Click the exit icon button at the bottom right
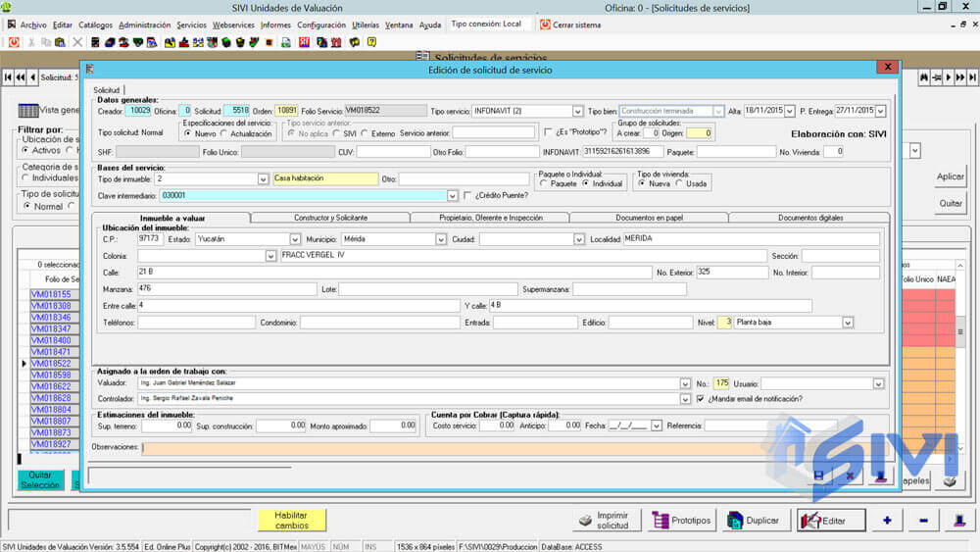The image size is (980, 552). pyautogui.click(x=960, y=520)
